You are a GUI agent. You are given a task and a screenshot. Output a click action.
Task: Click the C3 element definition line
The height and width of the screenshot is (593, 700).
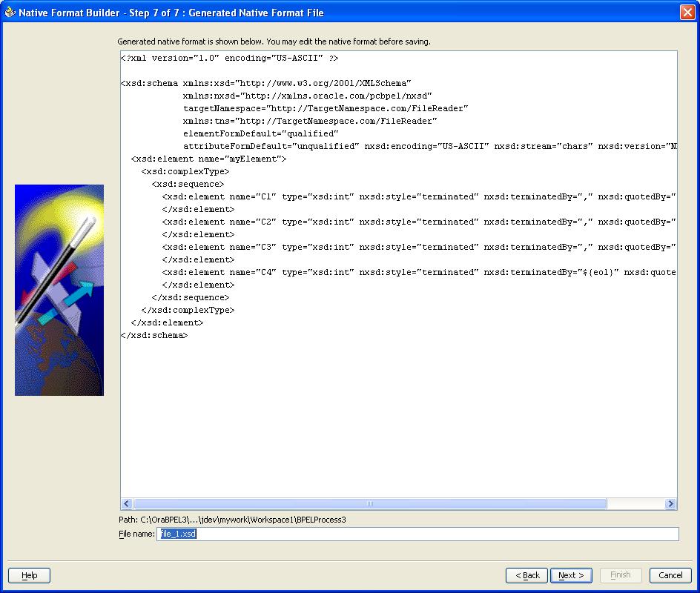(x=371, y=247)
